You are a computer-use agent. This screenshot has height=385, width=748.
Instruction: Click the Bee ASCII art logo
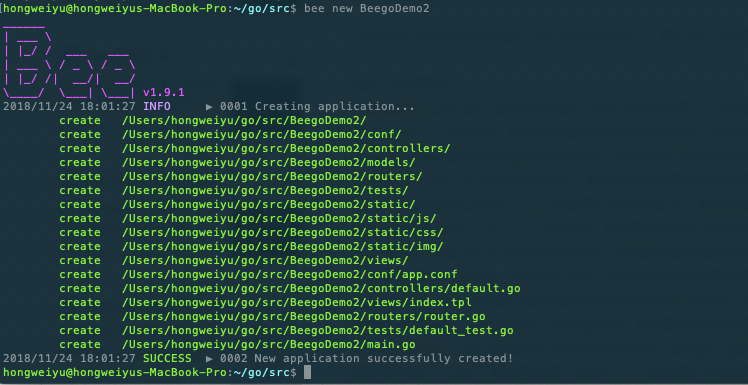[69, 61]
